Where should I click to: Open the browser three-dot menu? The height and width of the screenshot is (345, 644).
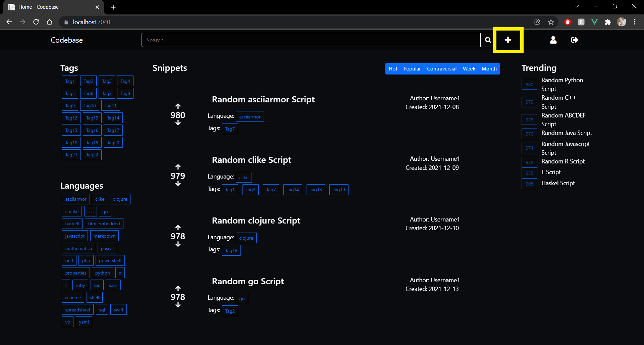point(635,22)
